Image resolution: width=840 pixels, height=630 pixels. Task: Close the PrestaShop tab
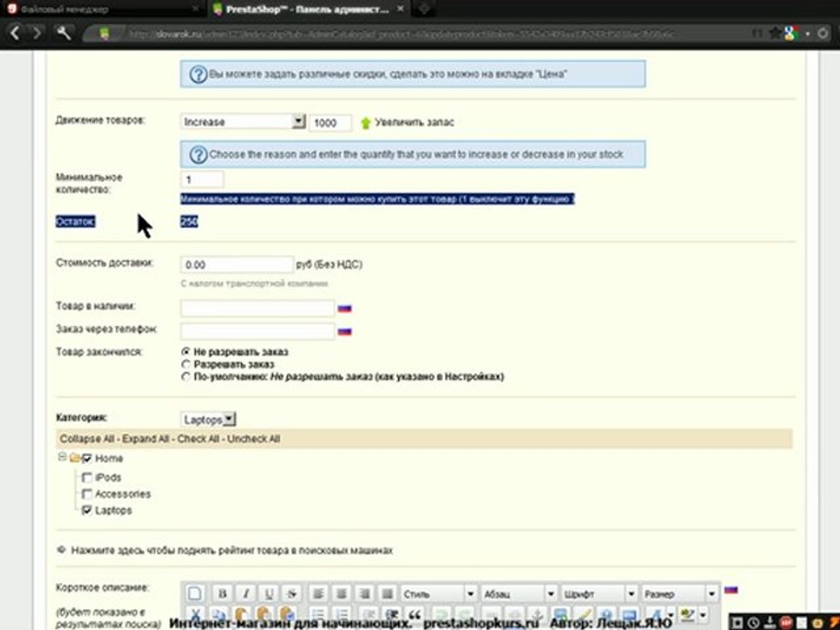(x=402, y=10)
